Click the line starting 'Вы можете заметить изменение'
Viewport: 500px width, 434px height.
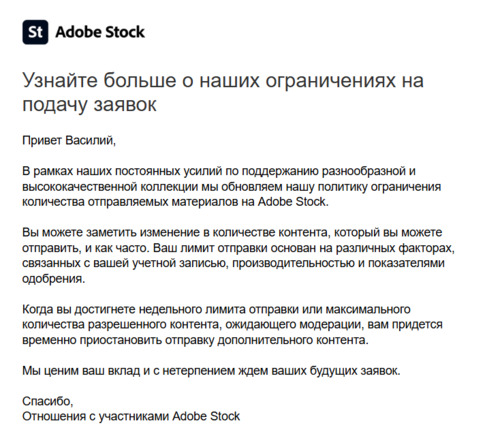pyautogui.click(x=232, y=233)
